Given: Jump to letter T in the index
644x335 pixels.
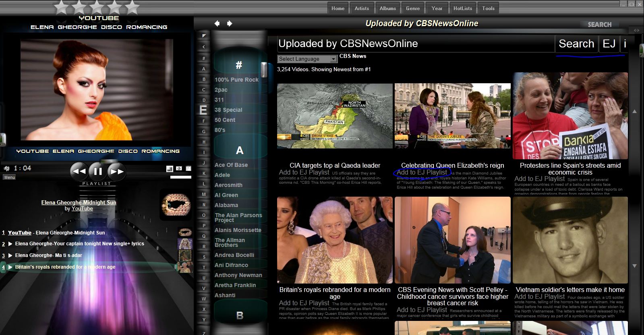Looking at the screenshot, I should [x=204, y=267].
